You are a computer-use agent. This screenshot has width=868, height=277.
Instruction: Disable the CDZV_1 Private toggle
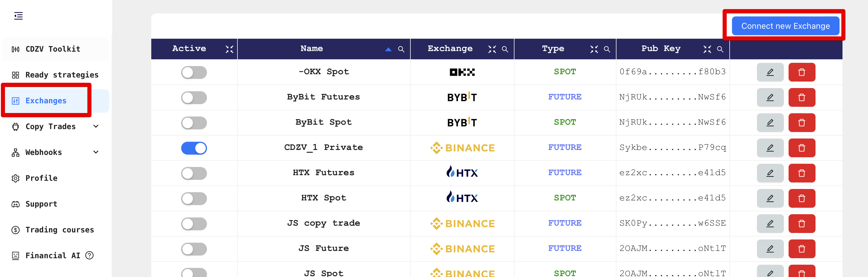[194, 148]
